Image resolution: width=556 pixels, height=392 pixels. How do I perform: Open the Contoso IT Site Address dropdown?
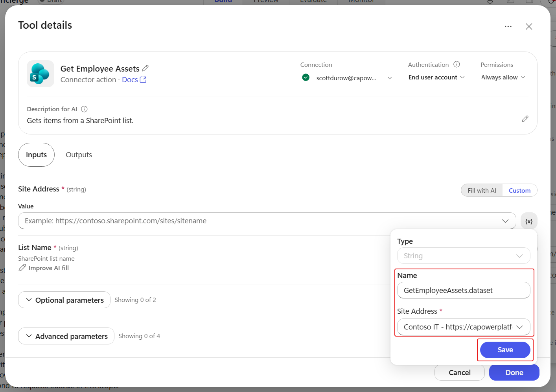[x=464, y=327]
